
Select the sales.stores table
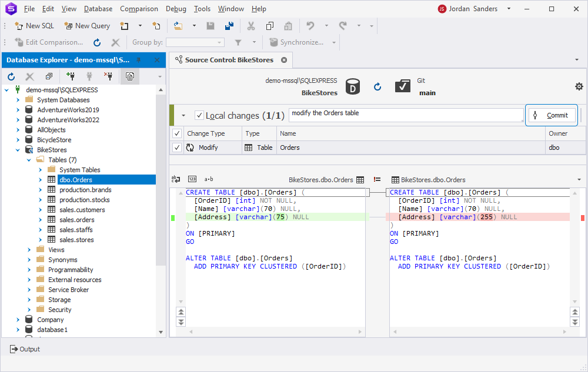point(76,240)
